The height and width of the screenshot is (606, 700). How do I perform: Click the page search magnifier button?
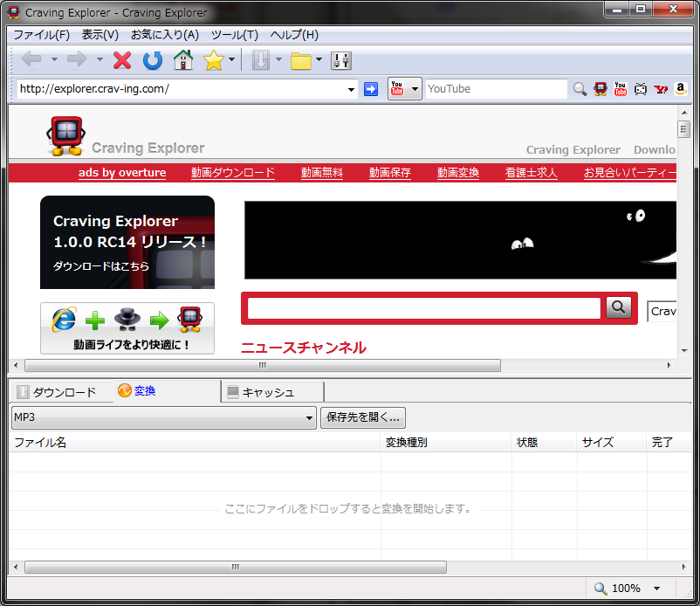click(618, 307)
